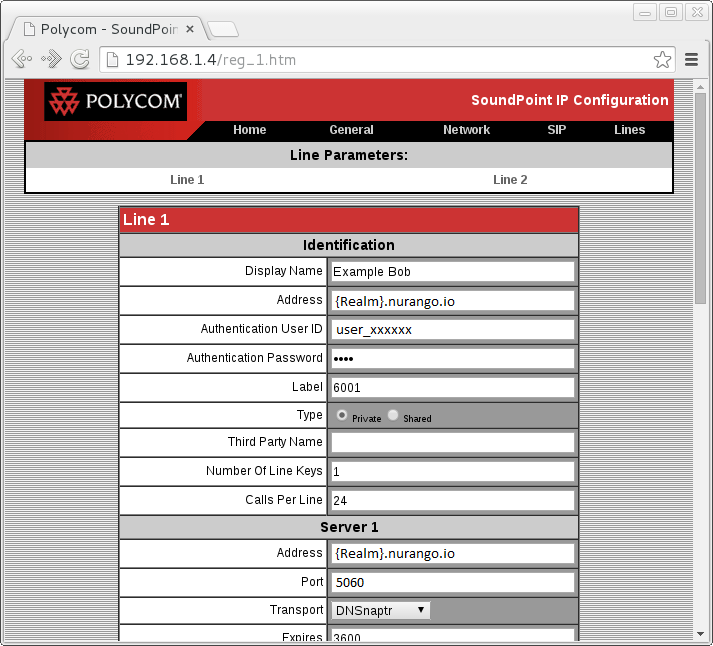
Task: Click the Port label
Action: coord(312,581)
